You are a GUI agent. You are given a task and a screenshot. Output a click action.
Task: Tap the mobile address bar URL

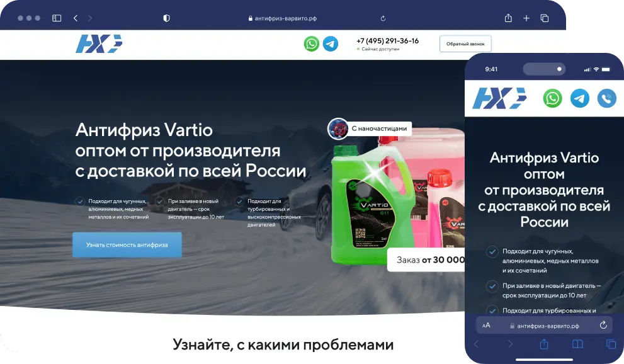pyautogui.click(x=548, y=326)
